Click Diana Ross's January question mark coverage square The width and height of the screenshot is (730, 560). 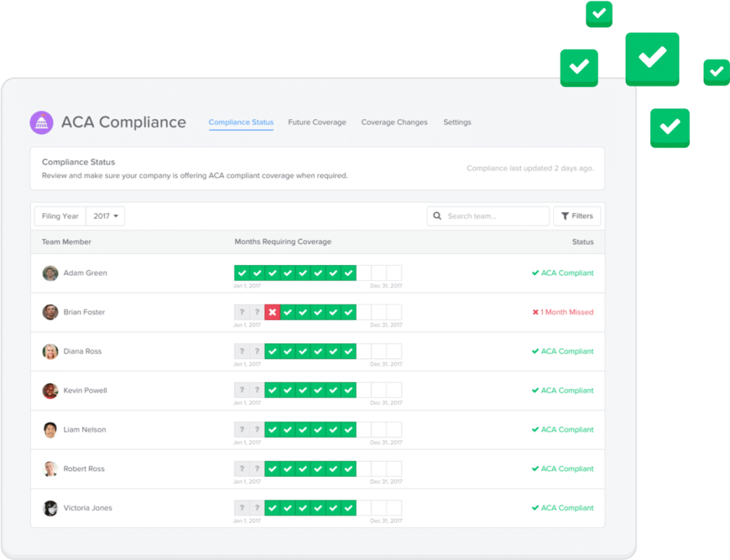coord(240,351)
